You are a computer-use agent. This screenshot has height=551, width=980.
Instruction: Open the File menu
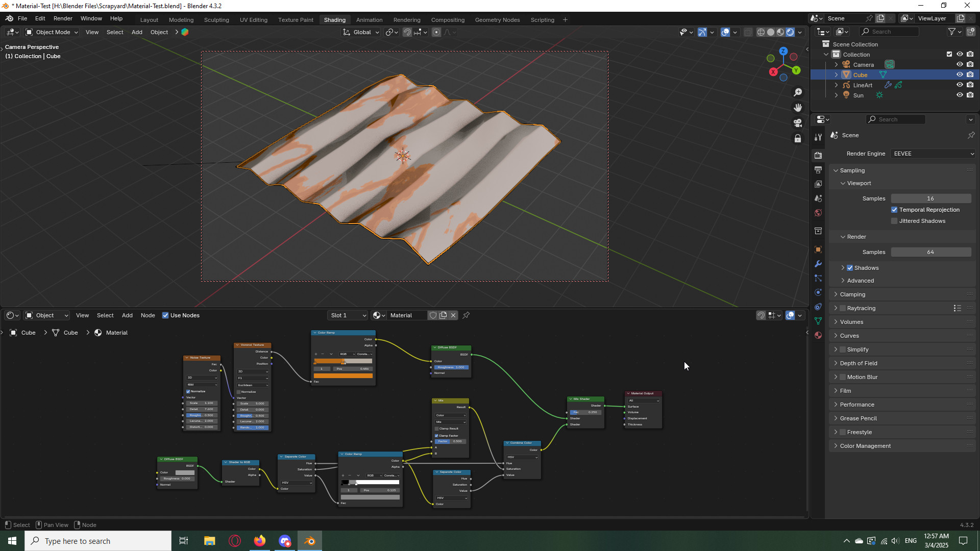(x=22, y=18)
